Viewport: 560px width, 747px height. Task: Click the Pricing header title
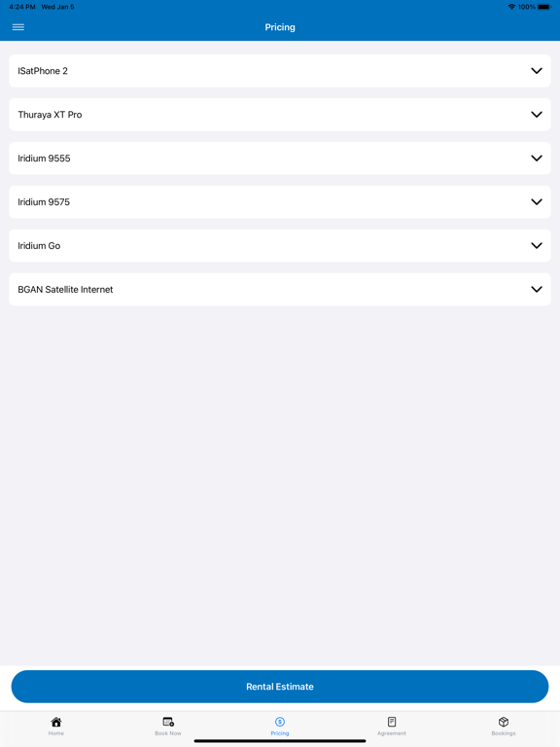pyautogui.click(x=280, y=27)
